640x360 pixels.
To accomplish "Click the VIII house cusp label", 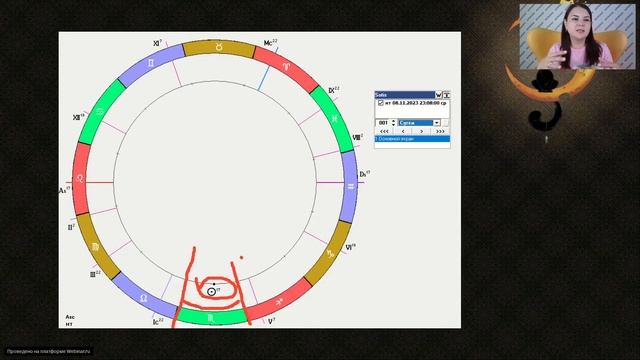I will [x=357, y=138].
